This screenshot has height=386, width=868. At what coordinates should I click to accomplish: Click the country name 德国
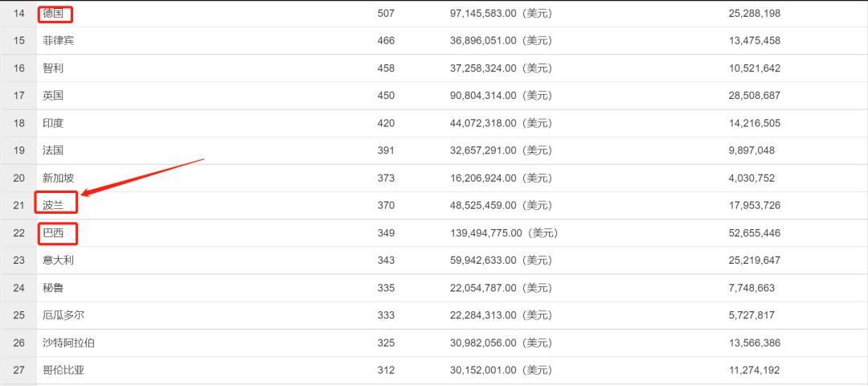[53, 14]
